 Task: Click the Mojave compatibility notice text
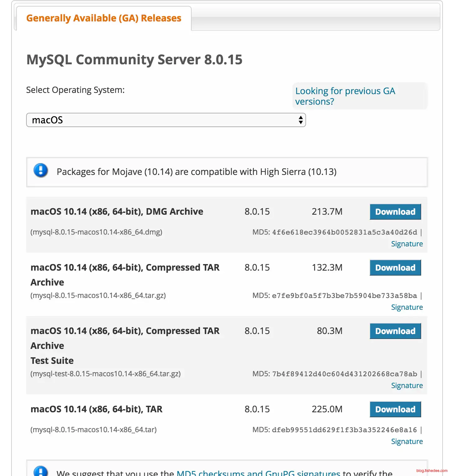pyautogui.click(x=197, y=172)
